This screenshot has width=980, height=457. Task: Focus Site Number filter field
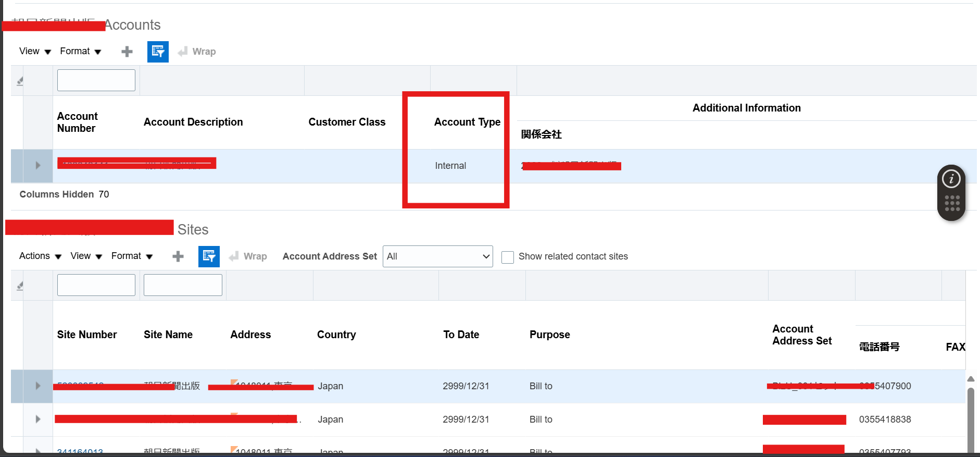(x=96, y=285)
